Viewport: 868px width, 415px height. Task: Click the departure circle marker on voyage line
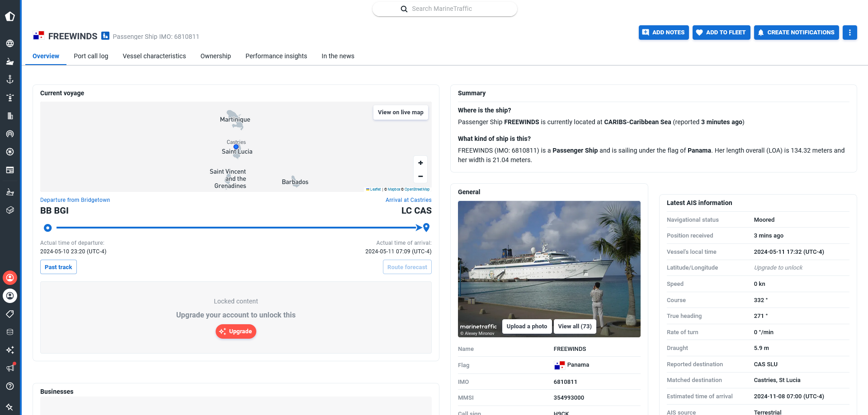click(47, 228)
